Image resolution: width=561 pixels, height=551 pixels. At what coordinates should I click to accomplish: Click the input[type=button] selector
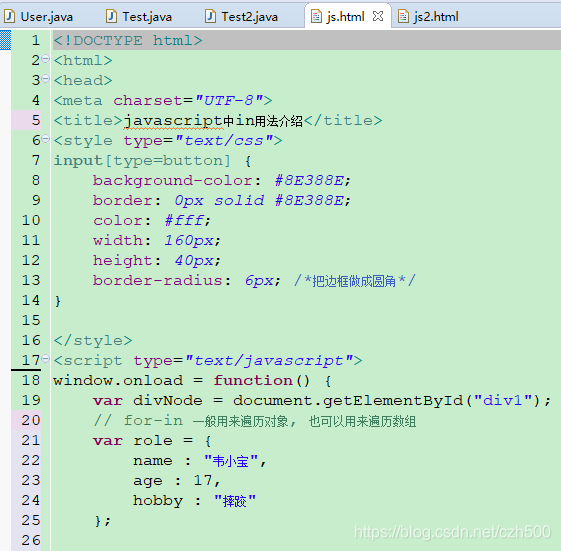pyautogui.click(x=142, y=161)
